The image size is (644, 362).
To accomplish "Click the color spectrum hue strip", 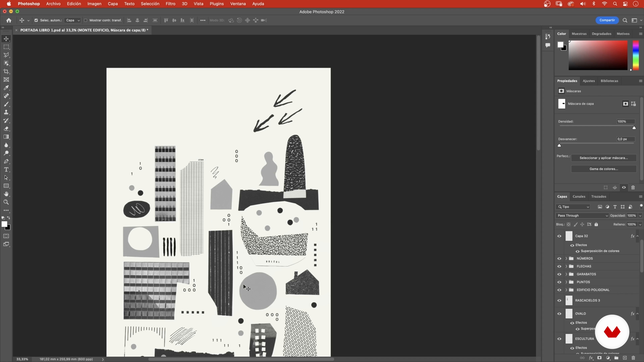I will (x=635, y=55).
